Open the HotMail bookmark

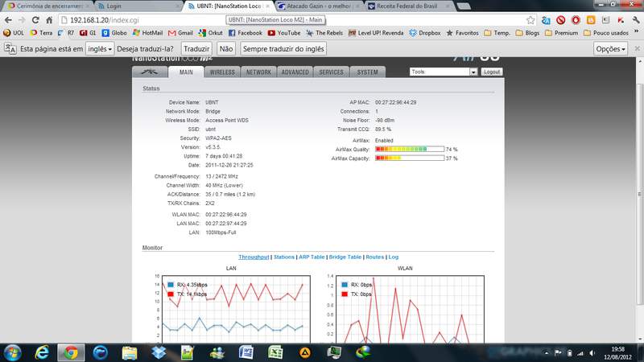coord(147,33)
